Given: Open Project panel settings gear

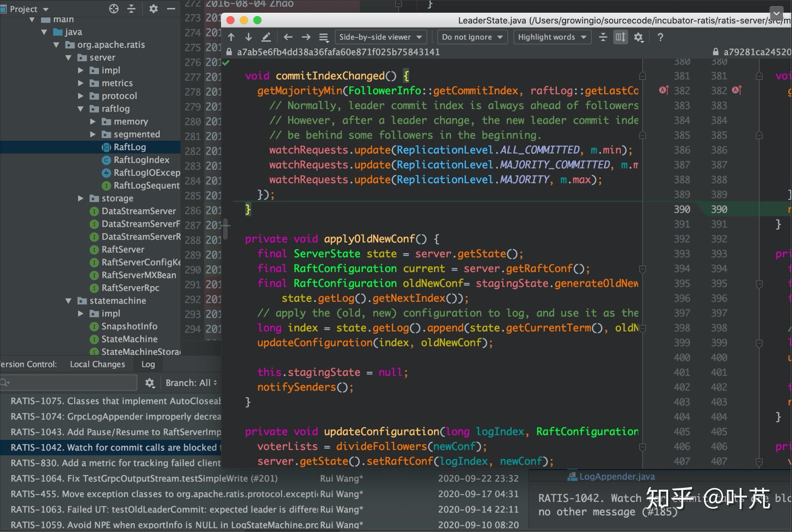Looking at the screenshot, I should (x=153, y=9).
